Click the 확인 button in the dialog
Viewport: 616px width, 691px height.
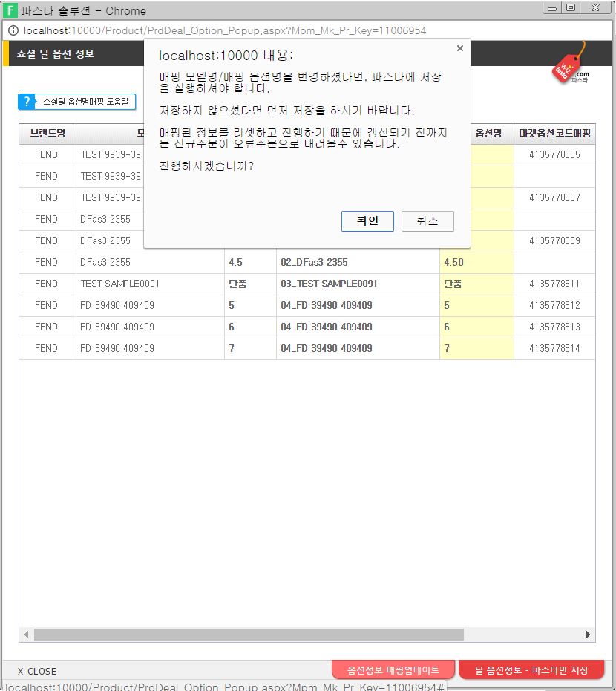pos(367,221)
